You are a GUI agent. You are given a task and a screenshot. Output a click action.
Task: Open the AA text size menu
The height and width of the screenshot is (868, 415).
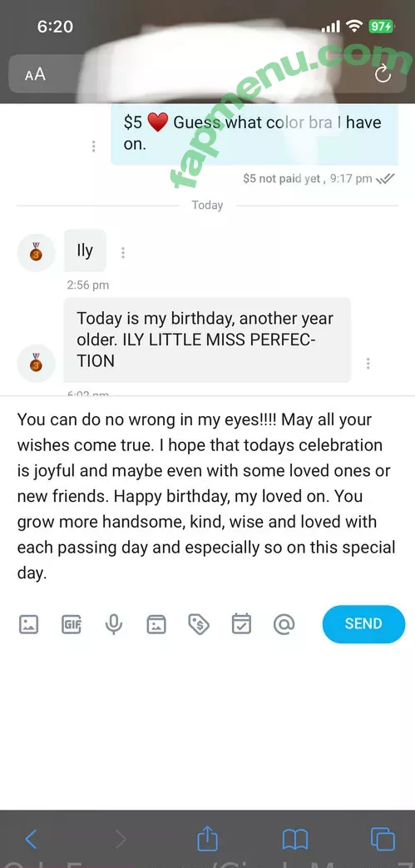click(x=35, y=75)
